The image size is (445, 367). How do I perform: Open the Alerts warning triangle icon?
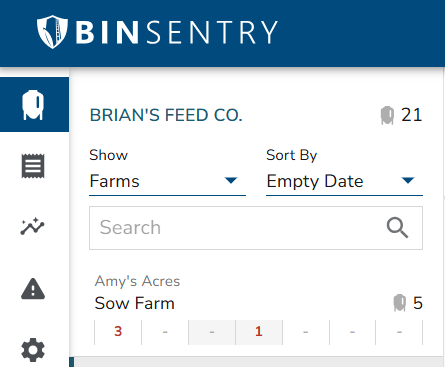[33, 289]
